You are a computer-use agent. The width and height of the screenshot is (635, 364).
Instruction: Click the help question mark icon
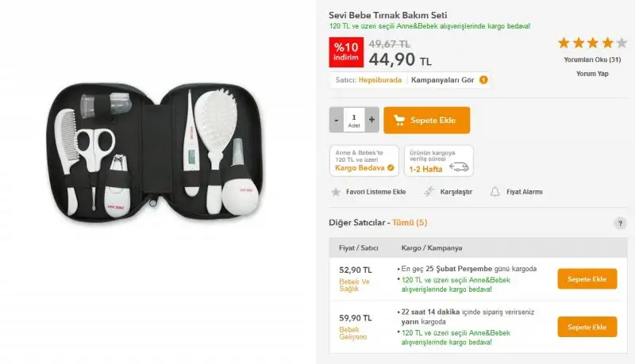tap(620, 224)
